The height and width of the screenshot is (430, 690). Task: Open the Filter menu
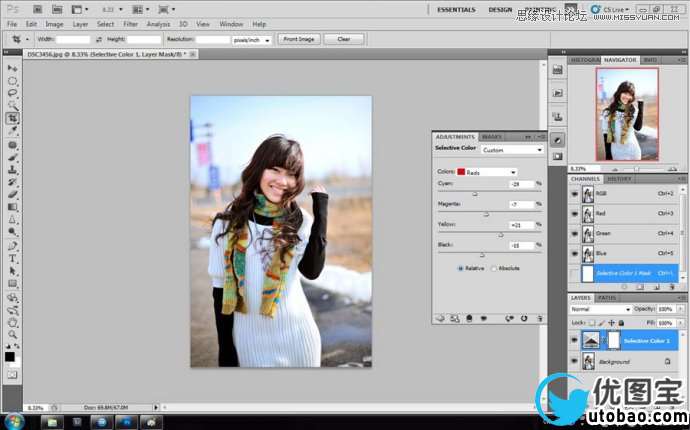130,24
